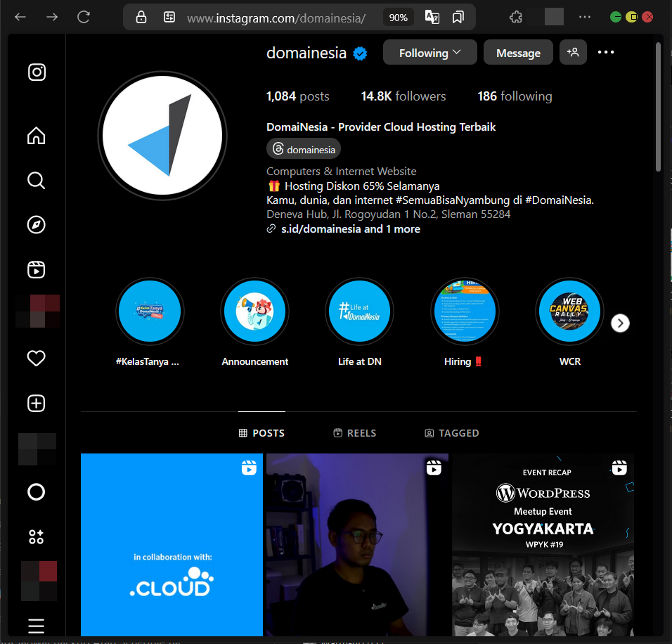View the 14.8K followers list
Screen dimensions: 672x644
[403, 96]
